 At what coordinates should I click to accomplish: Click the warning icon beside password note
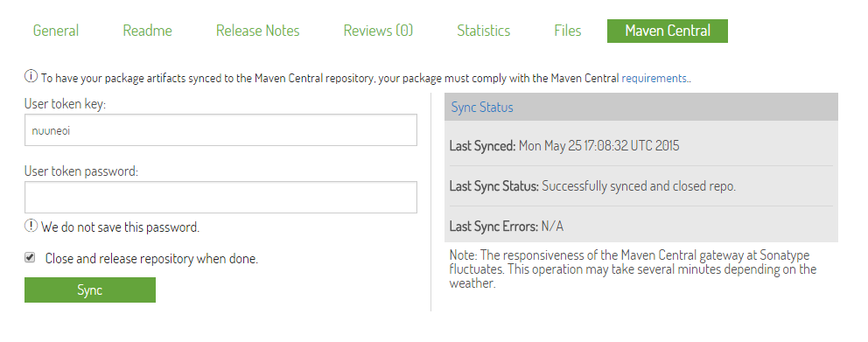31,226
